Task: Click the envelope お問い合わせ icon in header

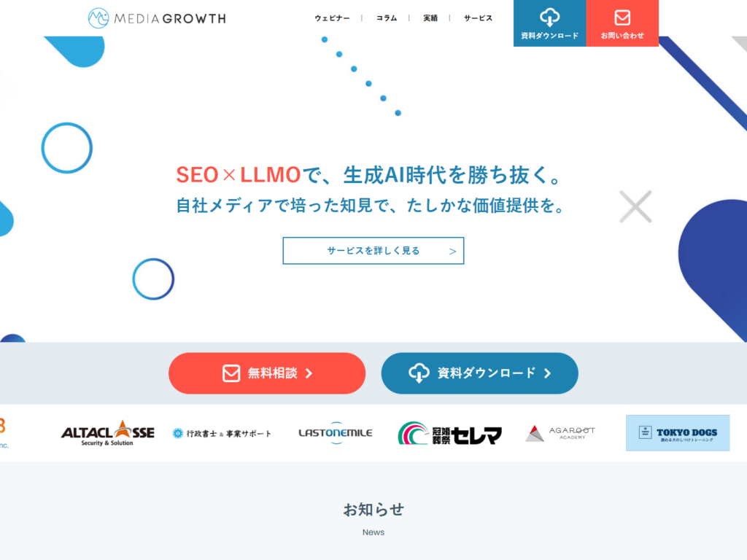Action: 622,17
